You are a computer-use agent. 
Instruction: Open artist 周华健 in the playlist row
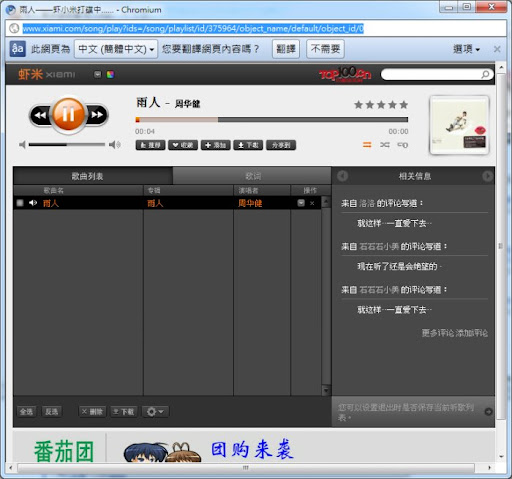(250, 203)
